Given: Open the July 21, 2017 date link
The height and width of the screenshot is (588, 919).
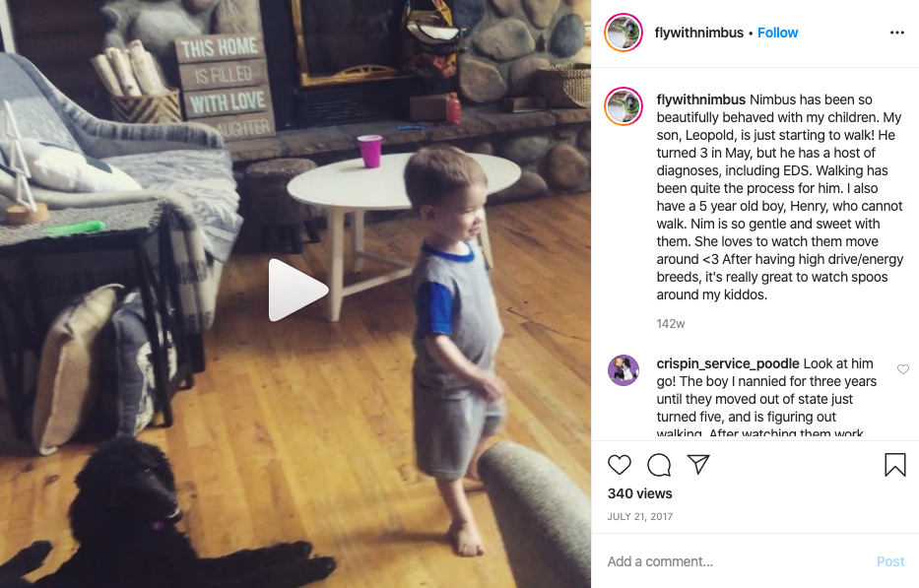Looking at the screenshot, I should tap(639, 516).
